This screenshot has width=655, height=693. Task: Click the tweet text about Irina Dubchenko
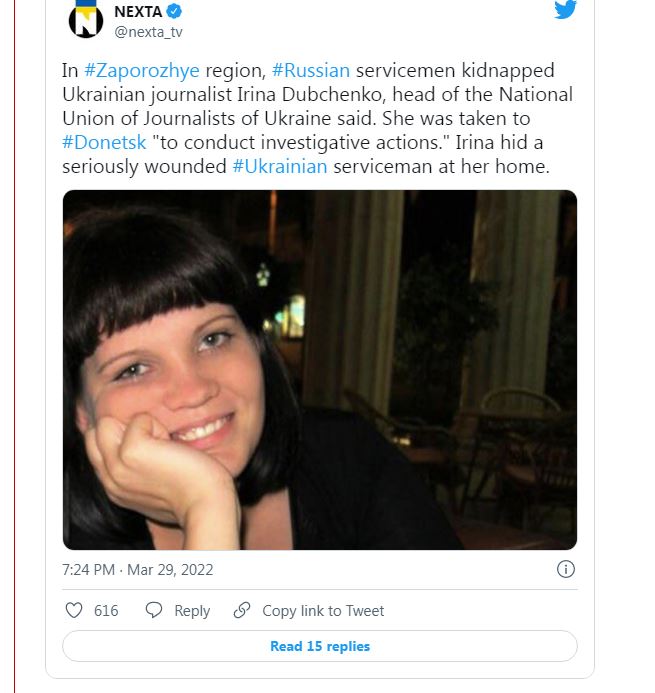click(x=320, y=119)
